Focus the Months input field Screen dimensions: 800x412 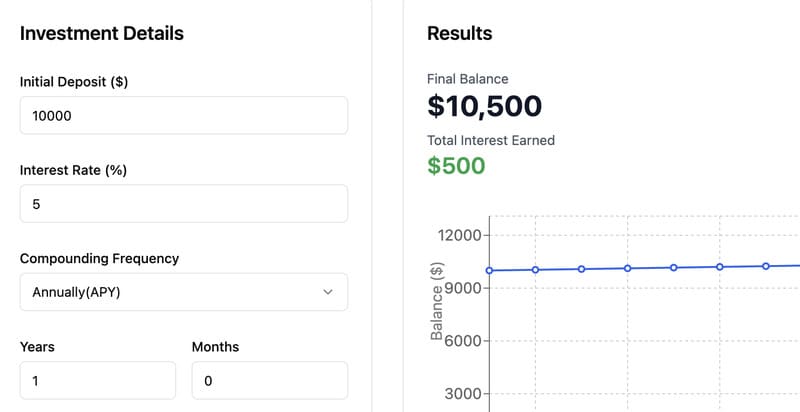(270, 381)
